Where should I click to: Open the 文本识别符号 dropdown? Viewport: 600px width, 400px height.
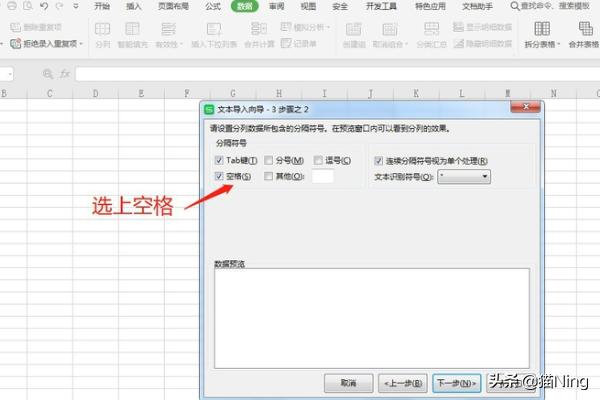coord(464,176)
